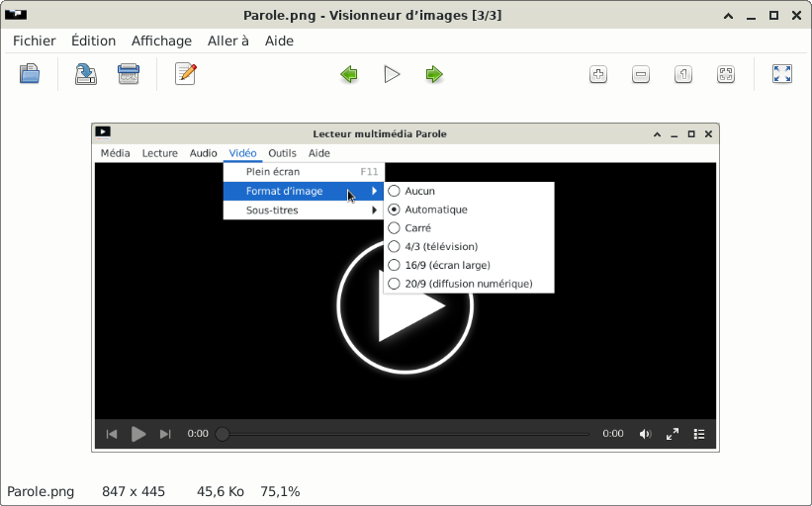Zoom out with the minus icon
The image size is (812, 506).
pyautogui.click(x=641, y=74)
